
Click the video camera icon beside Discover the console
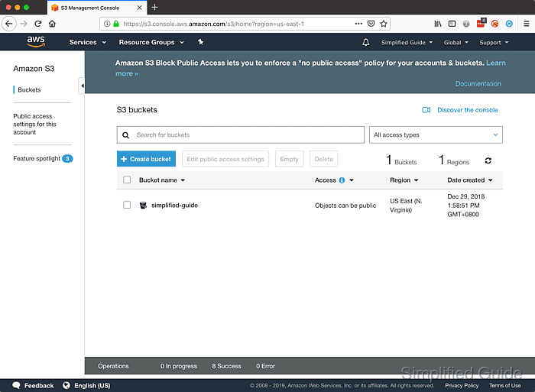click(426, 110)
